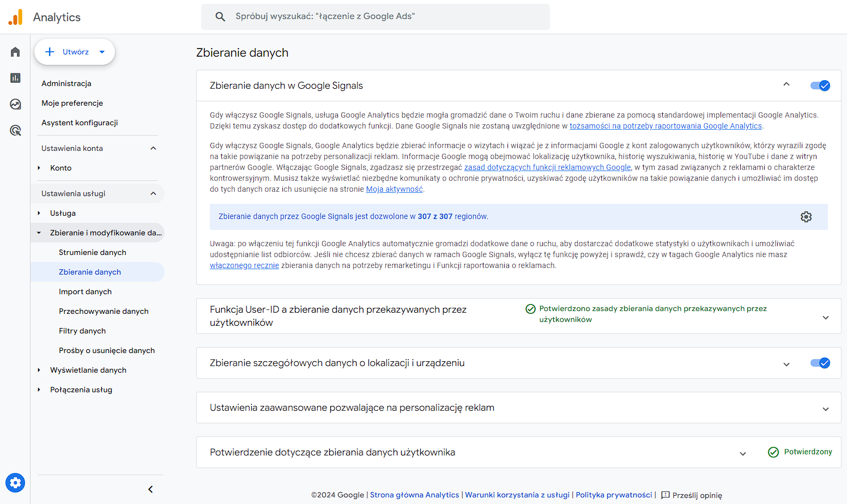
Task: Toggle off Google Signals data collection
Action: [x=820, y=86]
